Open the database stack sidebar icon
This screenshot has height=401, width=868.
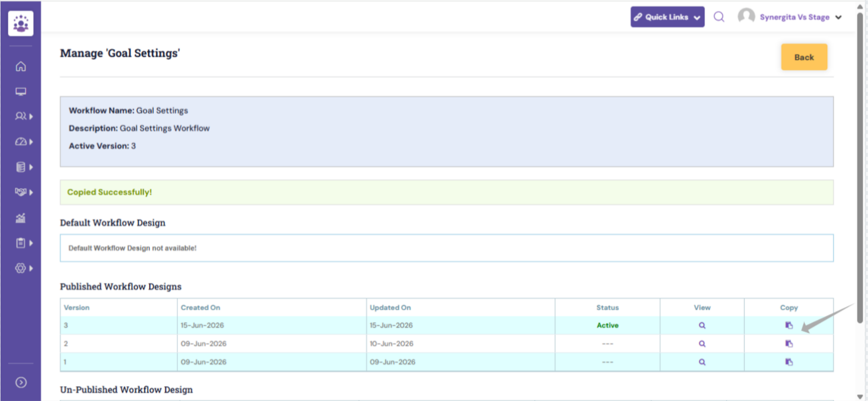tap(21, 167)
